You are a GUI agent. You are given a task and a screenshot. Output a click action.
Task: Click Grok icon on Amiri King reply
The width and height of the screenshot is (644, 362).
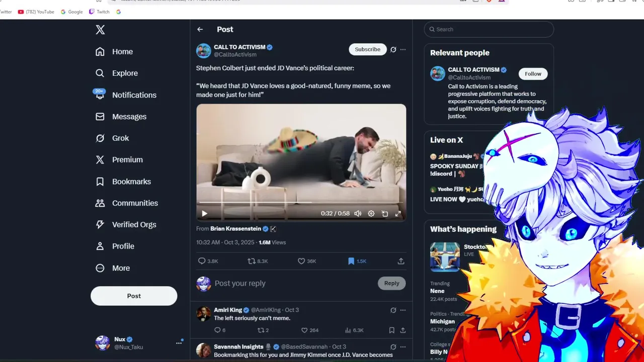tap(393, 310)
